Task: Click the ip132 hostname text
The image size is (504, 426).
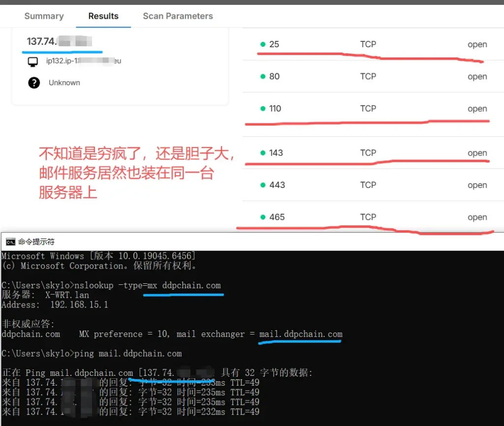Action: point(84,61)
